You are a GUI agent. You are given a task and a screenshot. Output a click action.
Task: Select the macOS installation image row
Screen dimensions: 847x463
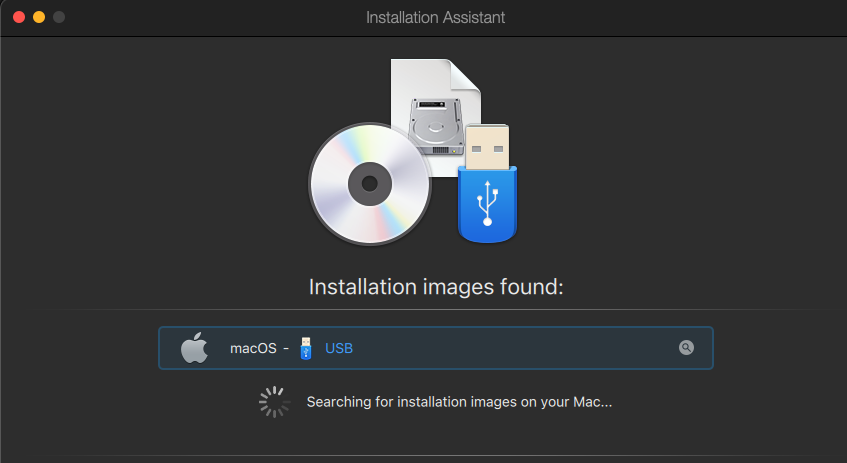pos(500,349)
